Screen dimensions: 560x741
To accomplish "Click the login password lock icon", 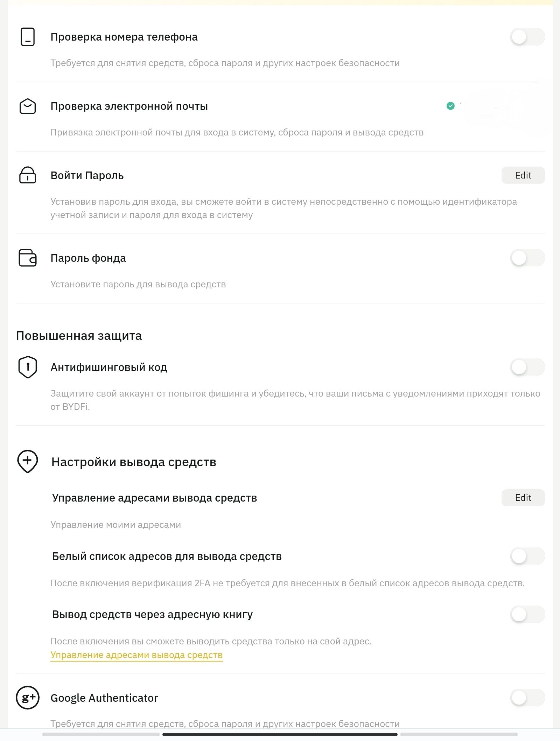I will click(27, 175).
